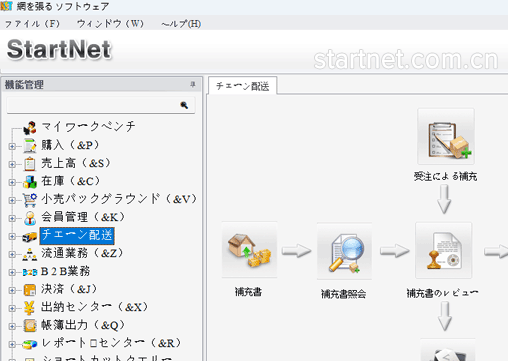The height and width of the screenshot is (361, 508).
Task: Click the 補充書照会 label text
Action: tap(344, 294)
